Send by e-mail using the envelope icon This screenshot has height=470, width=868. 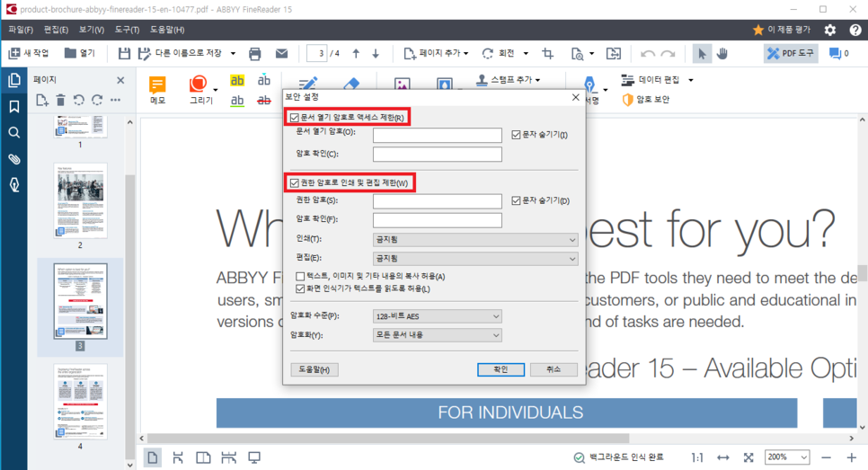pyautogui.click(x=282, y=53)
